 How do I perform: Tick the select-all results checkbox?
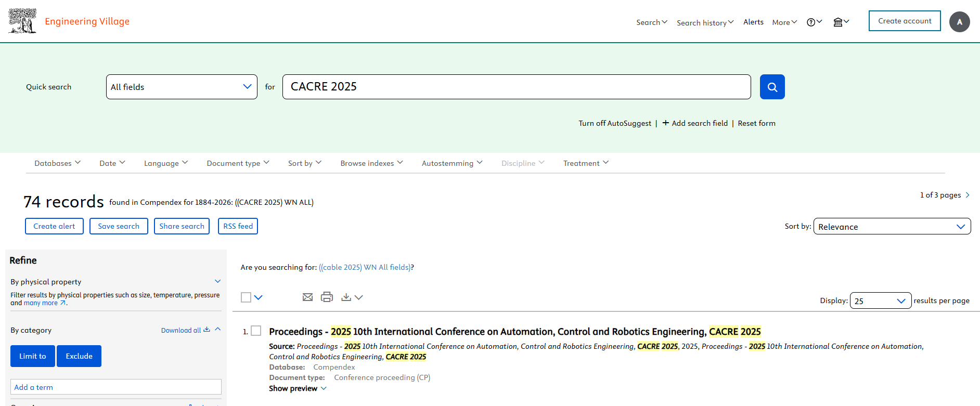pyautogui.click(x=246, y=297)
